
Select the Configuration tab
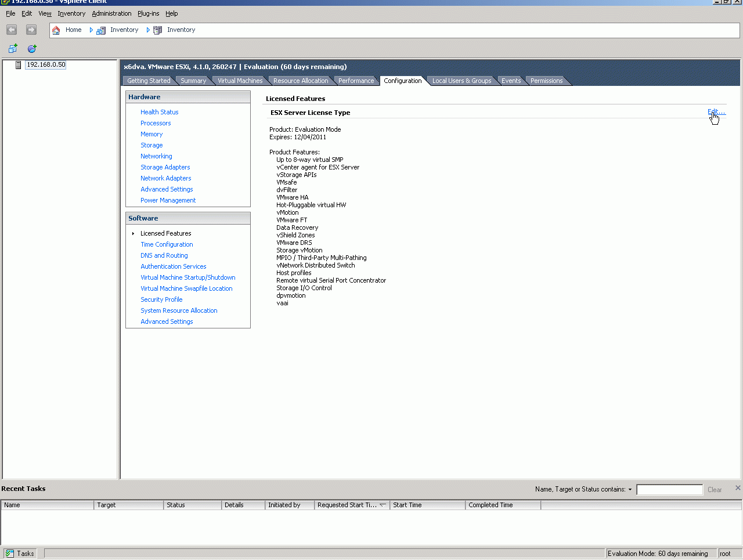[403, 81]
